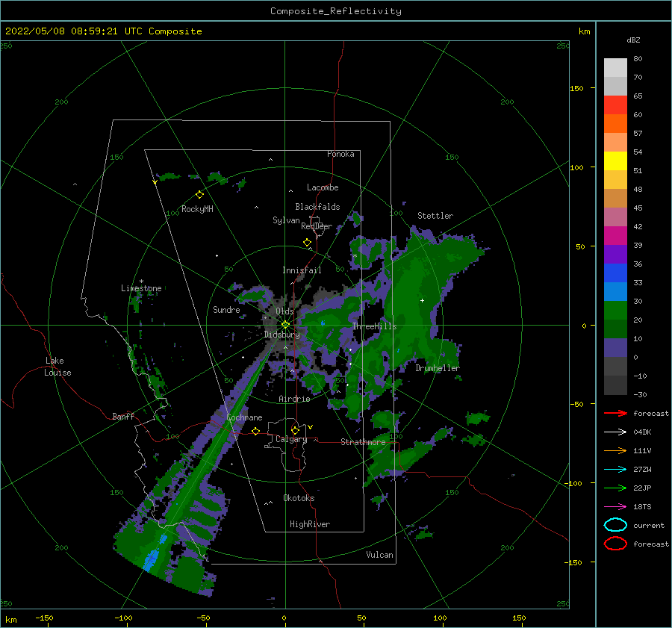672x628 pixels.
Task: Click the Didsbury city label
Action: 282,335
